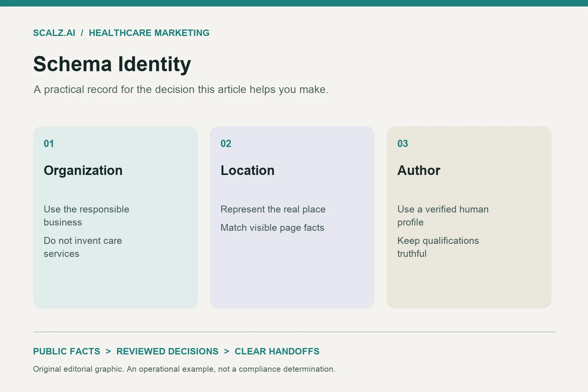This screenshot has height=392, width=588.
Task: Click the number 02 label
Action: 226,144
